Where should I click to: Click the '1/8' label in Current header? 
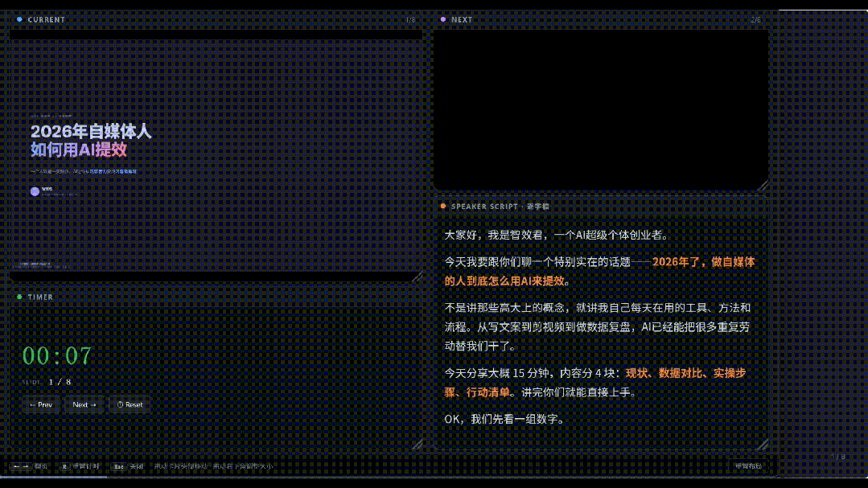tap(410, 19)
